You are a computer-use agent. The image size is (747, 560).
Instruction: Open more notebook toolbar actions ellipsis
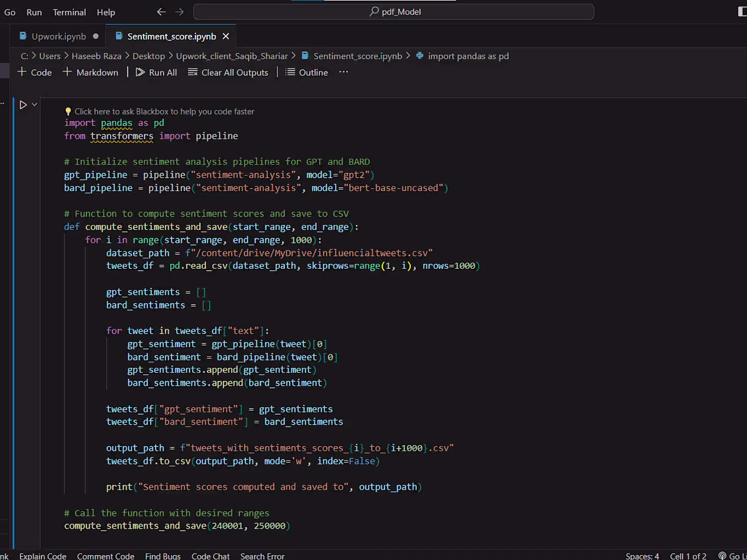(x=344, y=72)
